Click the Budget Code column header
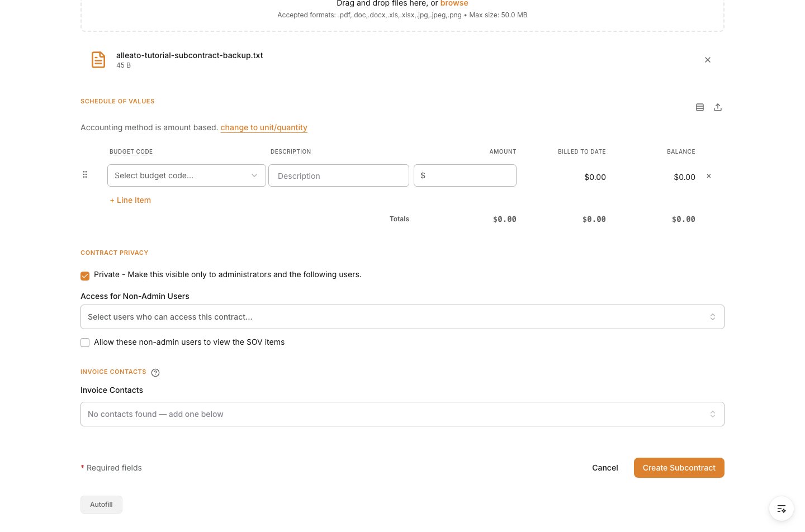Viewport: 805px width, 532px height. 131,151
